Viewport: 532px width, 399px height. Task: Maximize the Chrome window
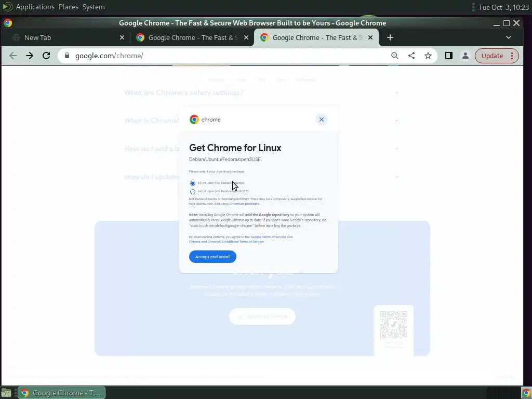pyautogui.click(x=507, y=23)
